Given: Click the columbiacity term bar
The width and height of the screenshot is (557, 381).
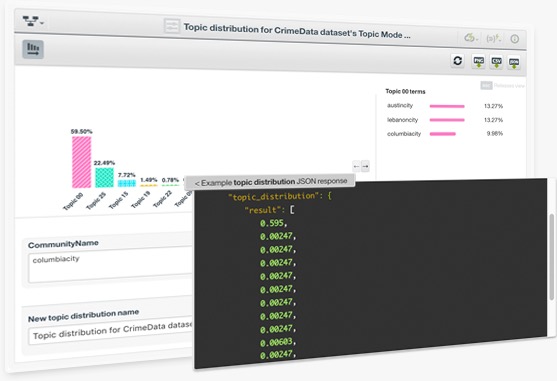Looking at the screenshot, I should [443, 134].
